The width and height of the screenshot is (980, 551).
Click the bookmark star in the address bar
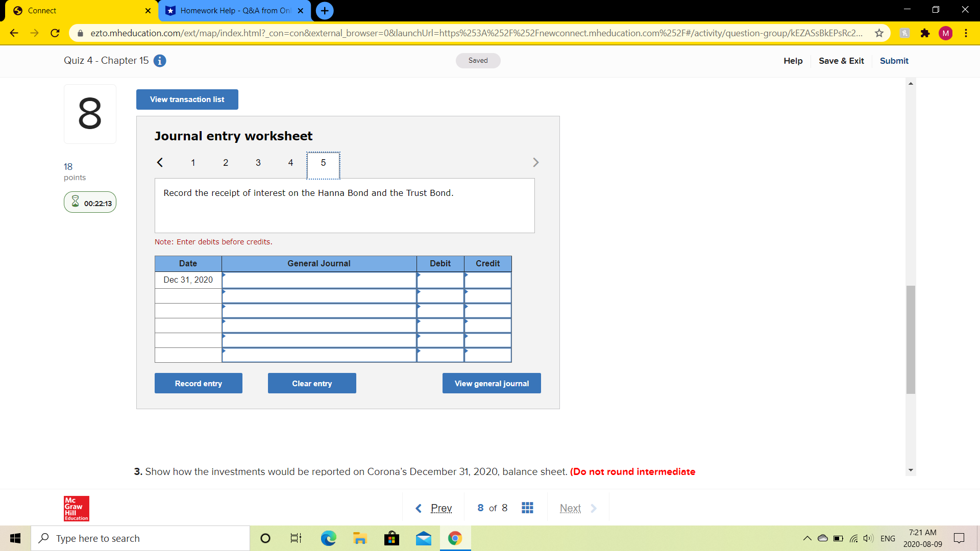click(879, 33)
